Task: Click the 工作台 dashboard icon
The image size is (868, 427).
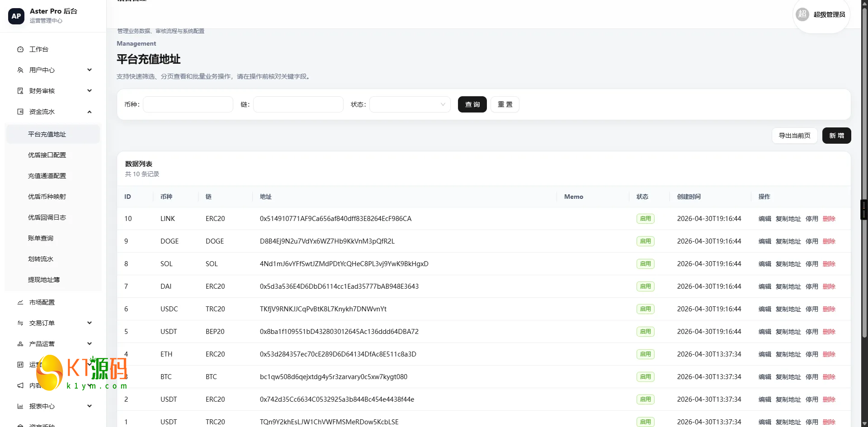Action: pos(20,49)
